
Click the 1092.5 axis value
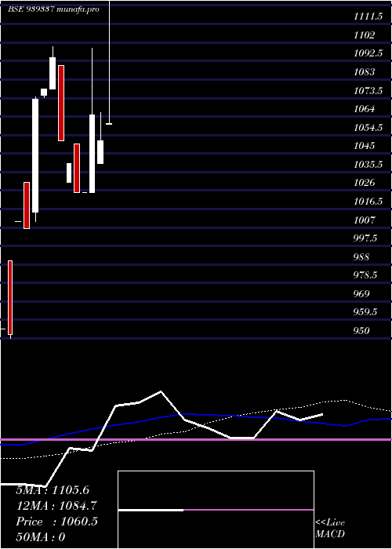(368, 53)
